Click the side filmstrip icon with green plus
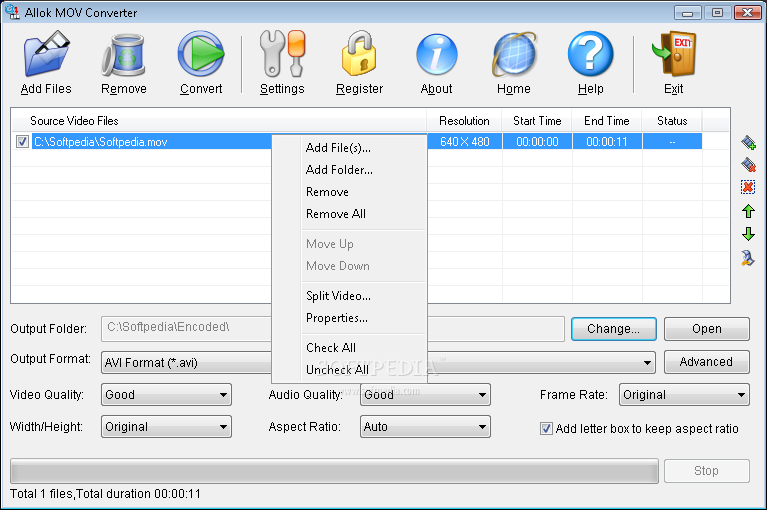This screenshot has width=767, height=510. (748, 142)
